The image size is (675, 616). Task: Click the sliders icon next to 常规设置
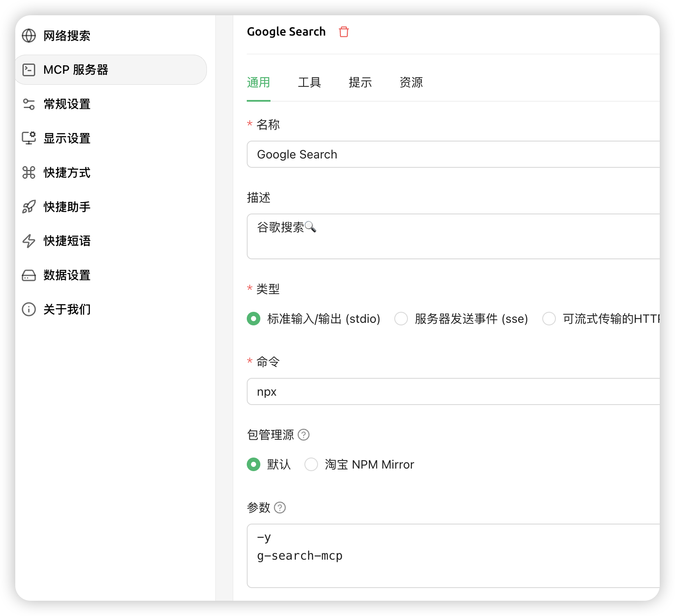pyautogui.click(x=29, y=104)
